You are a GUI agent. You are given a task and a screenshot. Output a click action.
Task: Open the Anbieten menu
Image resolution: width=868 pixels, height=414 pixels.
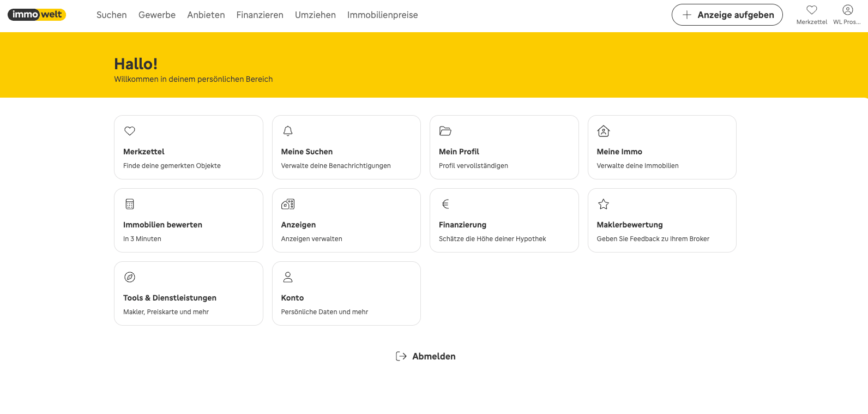coord(206,15)
